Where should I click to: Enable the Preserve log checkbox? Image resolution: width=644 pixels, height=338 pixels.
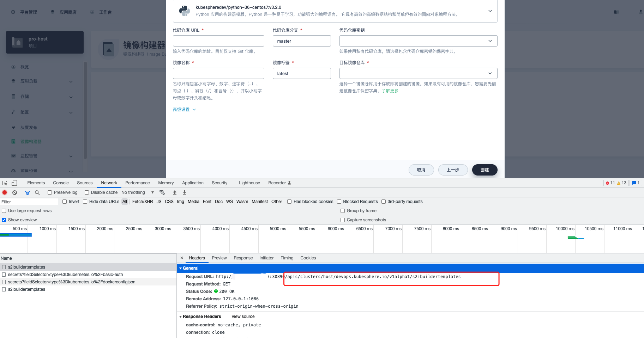tap(50, 192)
